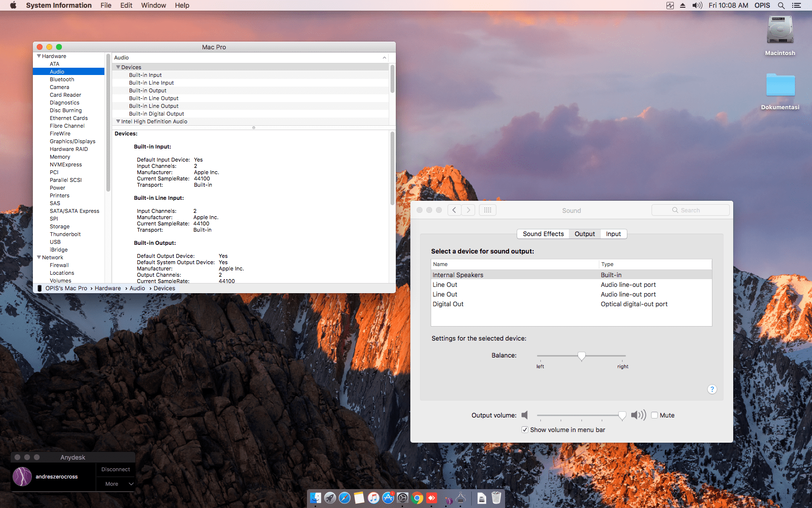Open the App Store from the Dock

tap(388, 498)
